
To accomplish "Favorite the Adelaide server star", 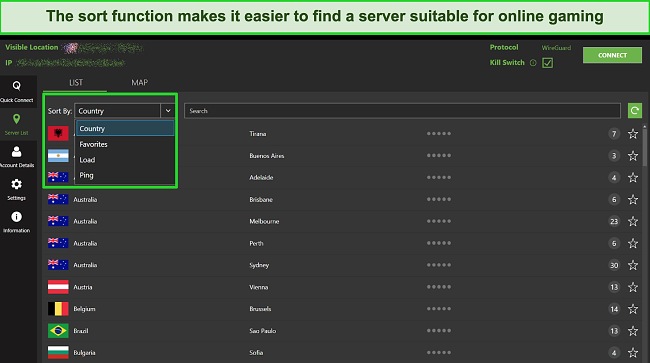I will point(633,178).
